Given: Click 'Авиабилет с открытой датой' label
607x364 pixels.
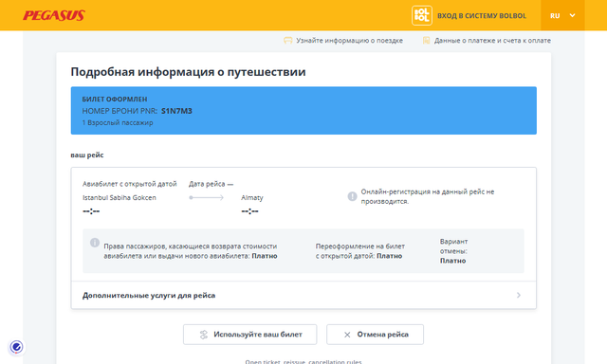Looking at the screenshot, I should [x=130, y=184].
